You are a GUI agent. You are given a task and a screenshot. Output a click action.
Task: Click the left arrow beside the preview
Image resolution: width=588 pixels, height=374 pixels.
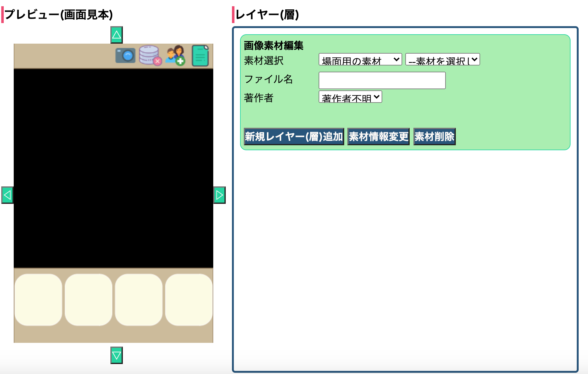(7, 195)
